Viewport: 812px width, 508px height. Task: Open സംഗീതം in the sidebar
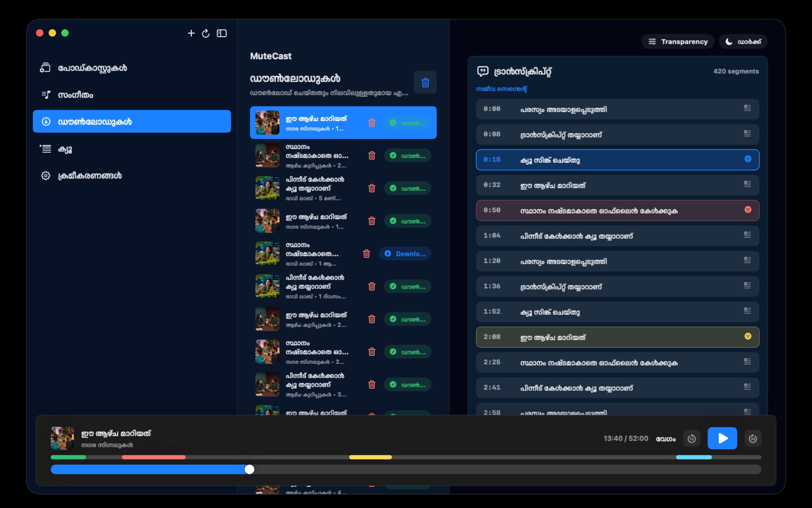[x=132, y=95]
